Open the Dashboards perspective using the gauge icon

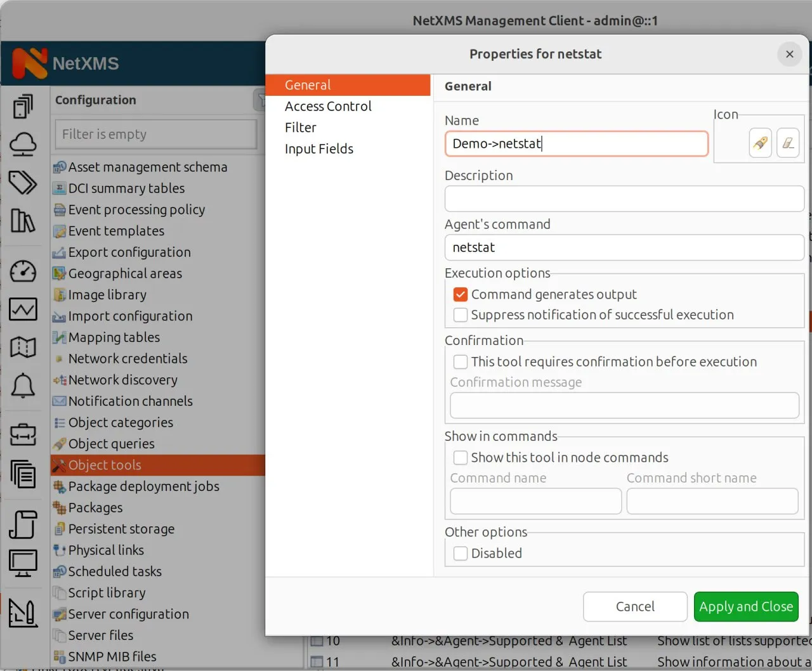[x=23, y=271]
